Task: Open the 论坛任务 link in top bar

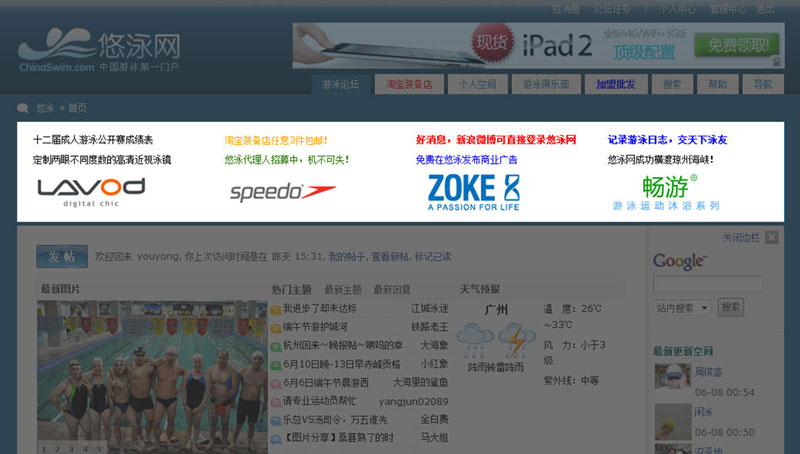Action: point(612,9)
